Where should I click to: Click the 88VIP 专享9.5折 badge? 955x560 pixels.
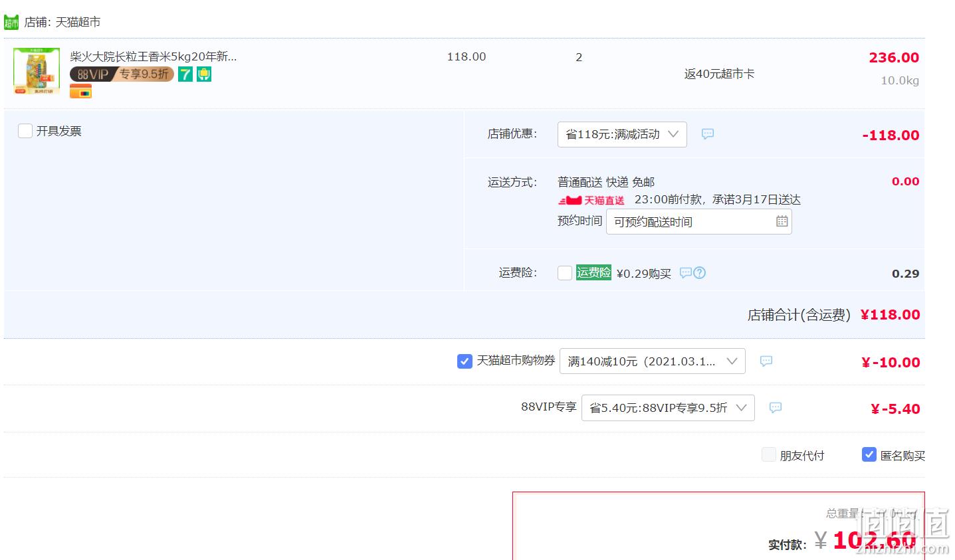tap(122, 74)
